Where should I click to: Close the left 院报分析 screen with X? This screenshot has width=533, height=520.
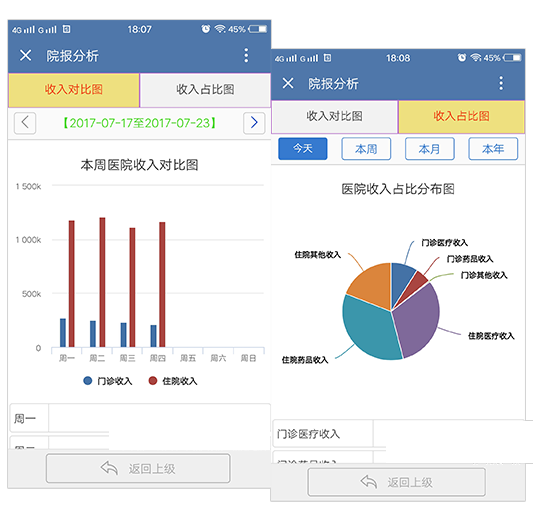(x=25, y=55)
